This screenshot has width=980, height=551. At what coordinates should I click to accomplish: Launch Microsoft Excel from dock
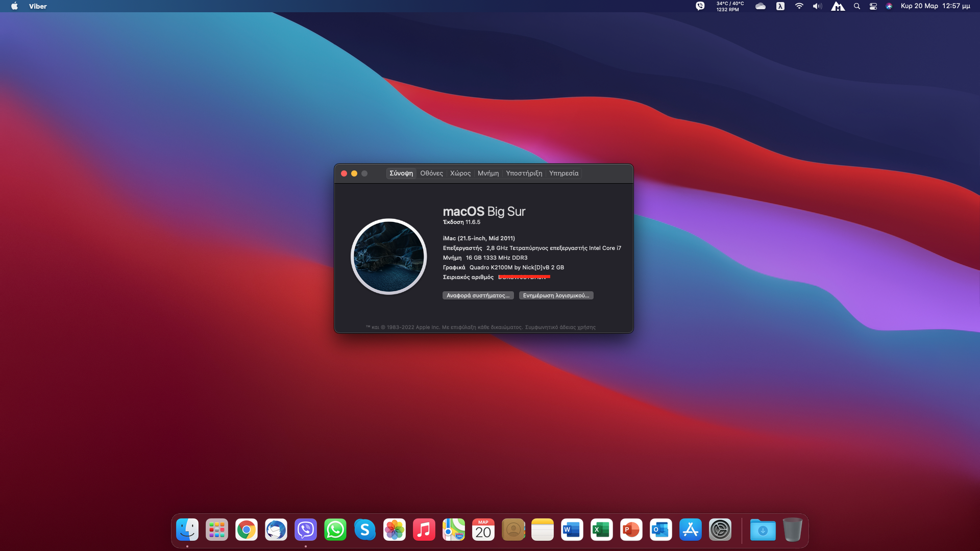point(601,530)
